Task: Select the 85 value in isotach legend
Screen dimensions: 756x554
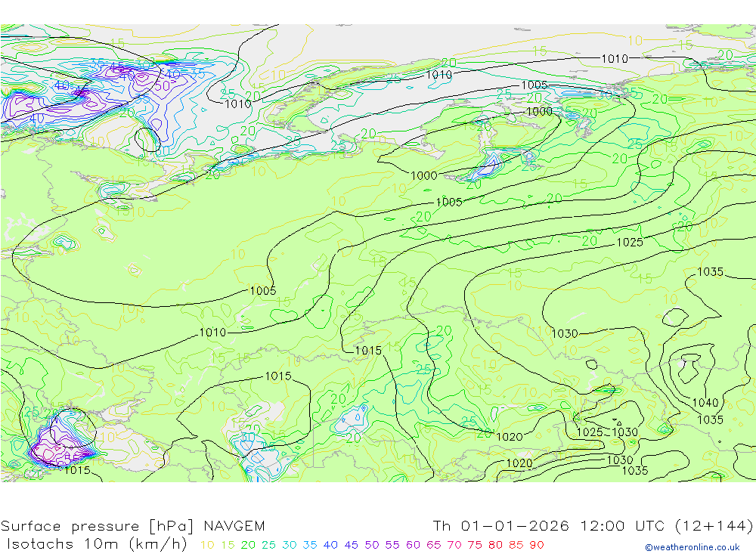Action: coord(516,545)
